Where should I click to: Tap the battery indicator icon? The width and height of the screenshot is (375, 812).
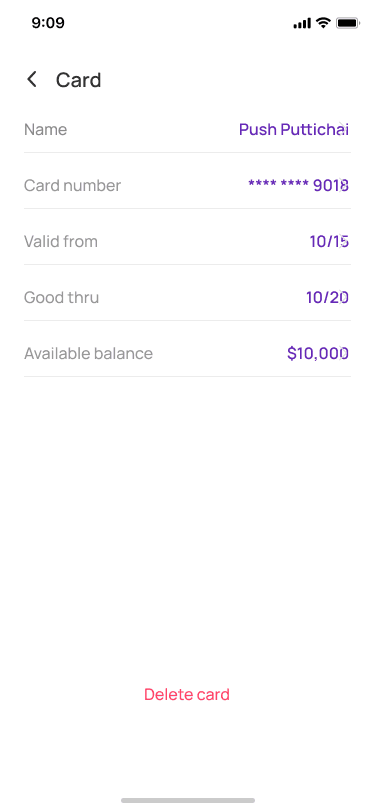(348, 23)
